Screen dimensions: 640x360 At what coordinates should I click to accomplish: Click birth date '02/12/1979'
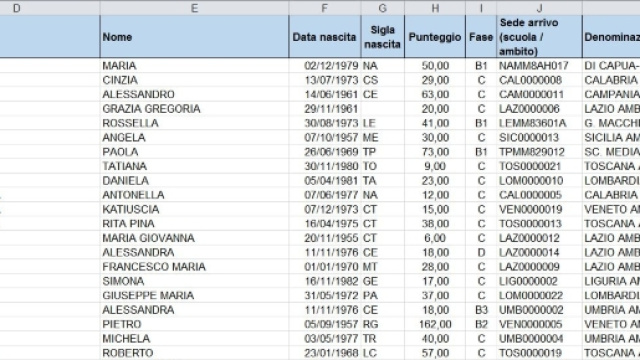coord(325,66)
